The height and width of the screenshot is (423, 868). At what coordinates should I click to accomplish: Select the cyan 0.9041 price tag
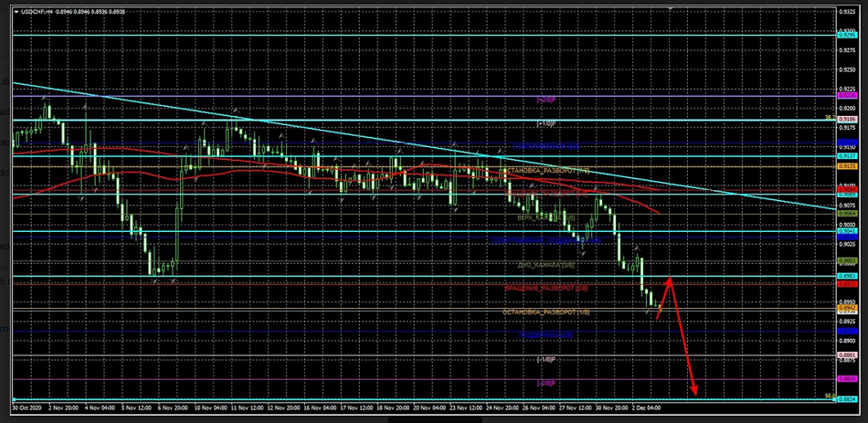pos(847,232)
